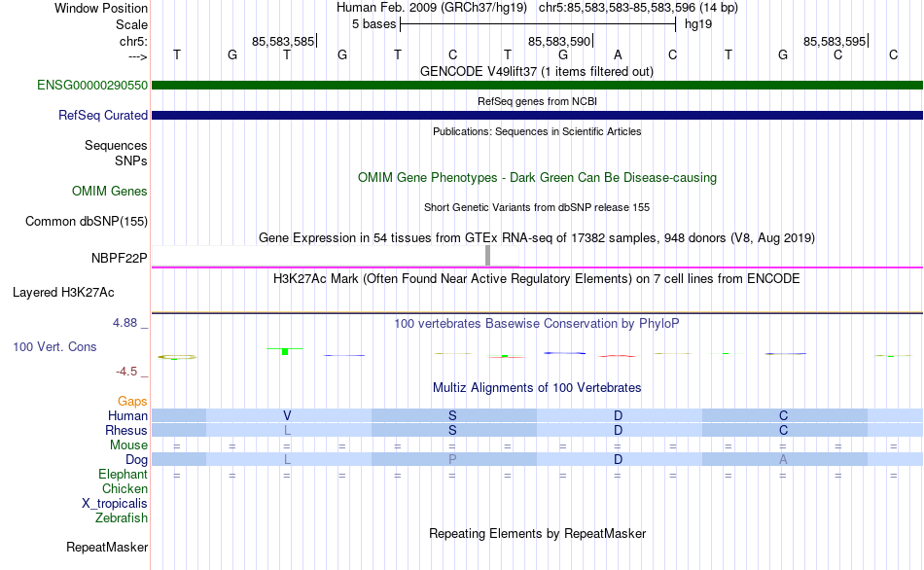This screenshot has height=570, width=924.
Task: Click amino acid C in Rhesus row
Action: pyautogui.click(x=783, y=430)
